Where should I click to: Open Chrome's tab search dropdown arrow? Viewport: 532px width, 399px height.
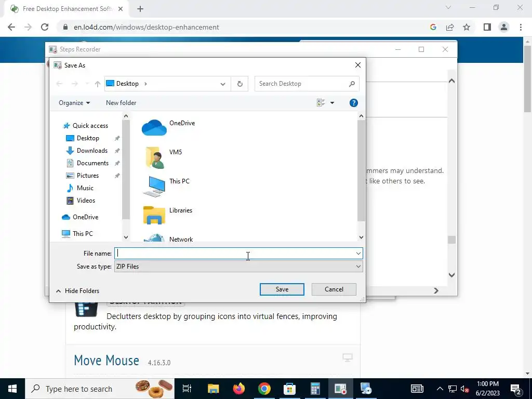(x=448, y=7)
